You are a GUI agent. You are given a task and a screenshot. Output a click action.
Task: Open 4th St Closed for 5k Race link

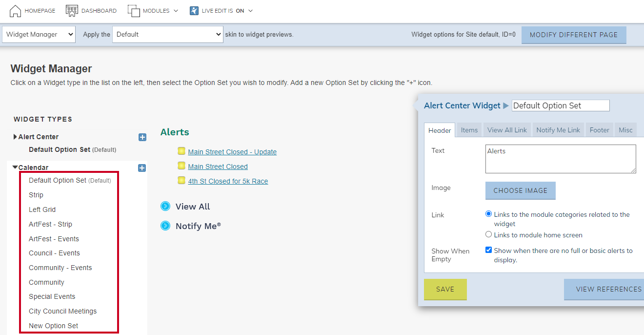[x=228, y=181]
